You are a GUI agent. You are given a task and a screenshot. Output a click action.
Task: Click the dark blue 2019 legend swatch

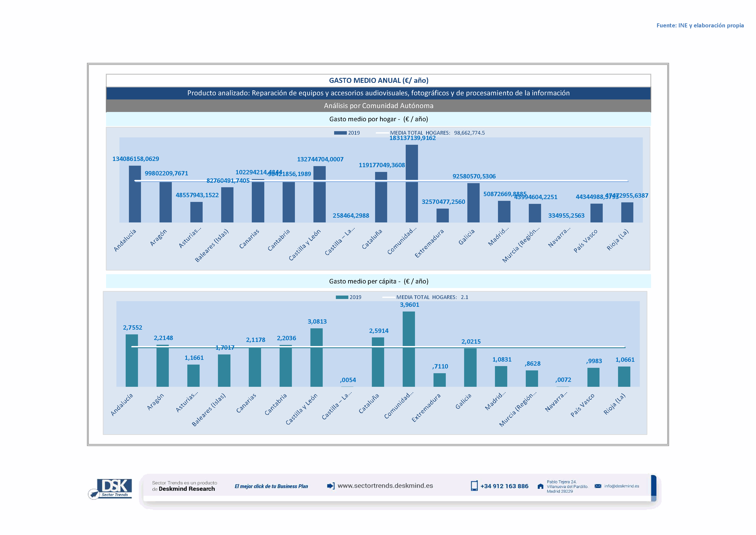pos(340,133)
